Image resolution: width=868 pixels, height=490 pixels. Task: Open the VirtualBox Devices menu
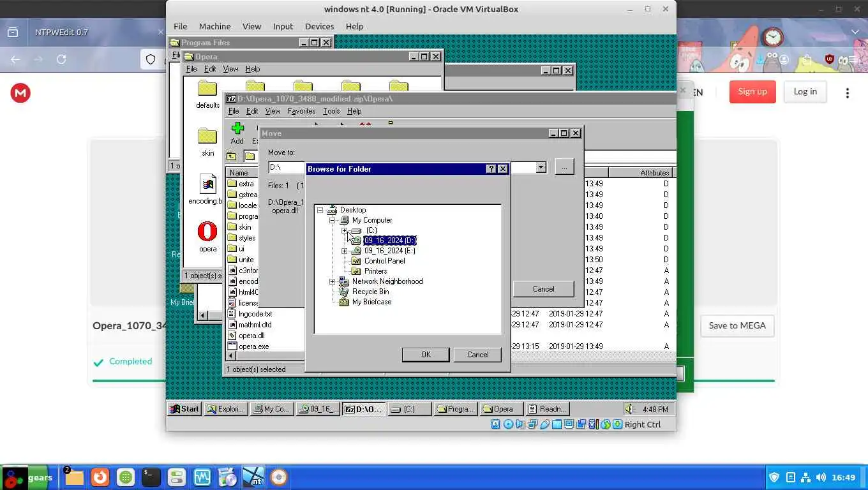[319, 26]
